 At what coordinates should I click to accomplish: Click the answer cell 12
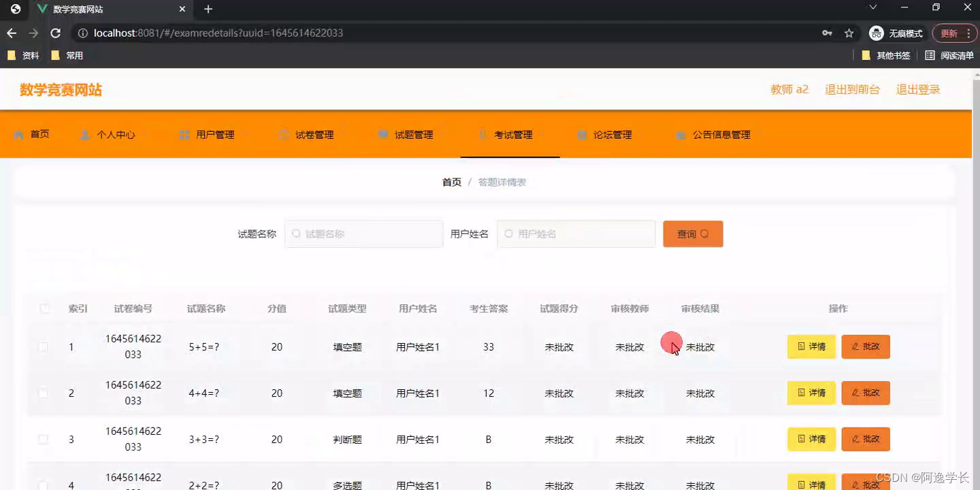click(x=489, y=393)
